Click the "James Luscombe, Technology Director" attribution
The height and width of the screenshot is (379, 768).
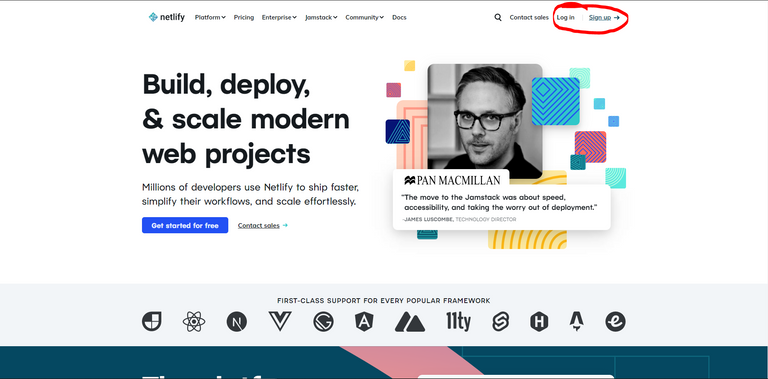[x=459, y=219]
